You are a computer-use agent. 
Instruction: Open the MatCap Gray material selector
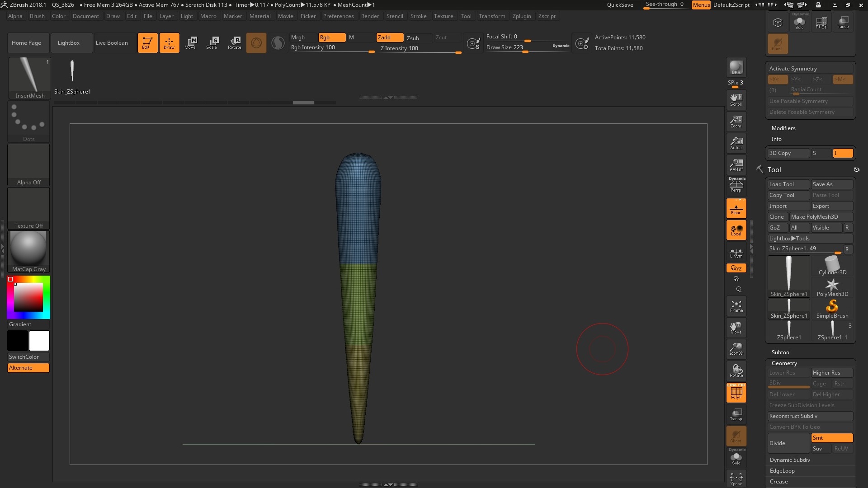point(28,251)
